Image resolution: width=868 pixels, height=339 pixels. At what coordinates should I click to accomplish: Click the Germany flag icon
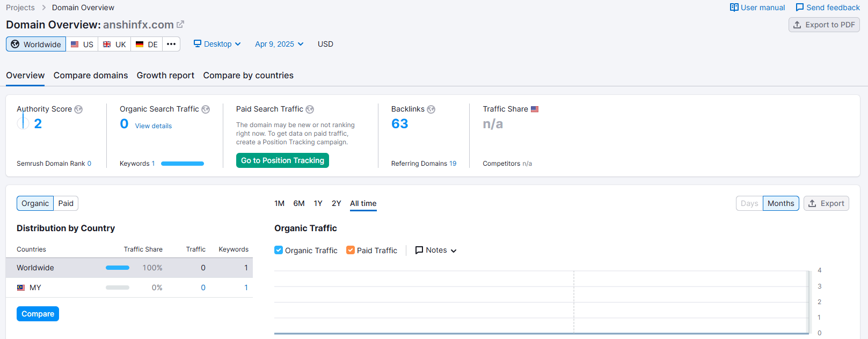point(140,44)
